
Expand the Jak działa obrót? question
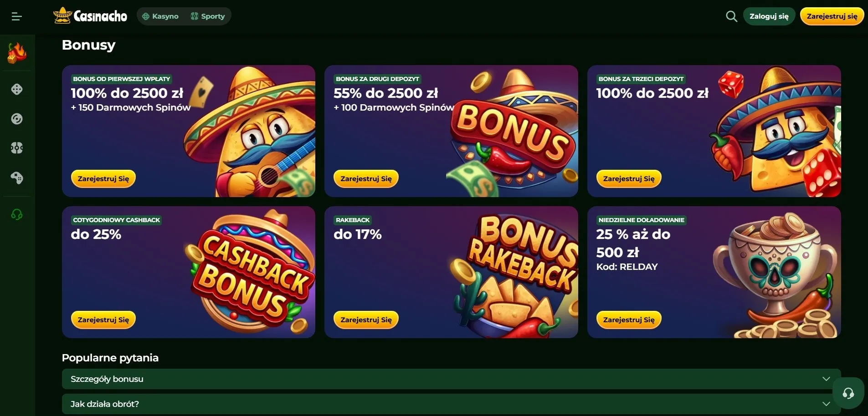pos(451,404)
